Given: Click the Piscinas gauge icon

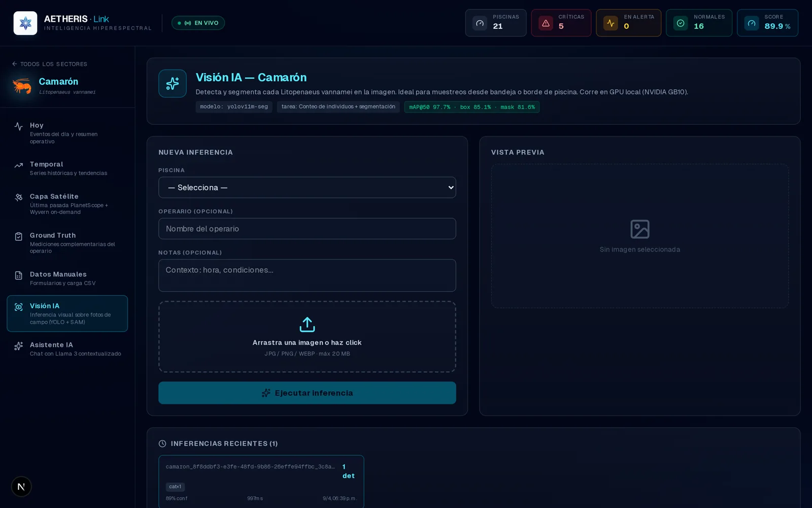Looking at the screenshot, I should 480,23.
